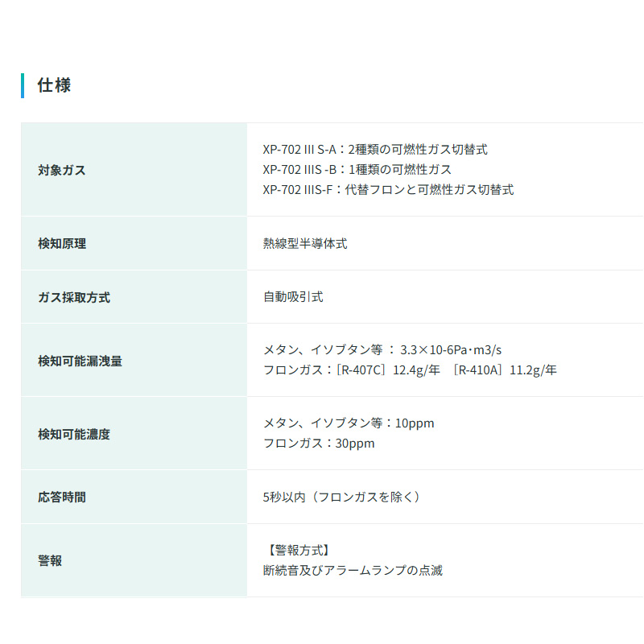Select the XP-702 III S-A gas description line
The image size is (644, 644).
coord(374,149)
